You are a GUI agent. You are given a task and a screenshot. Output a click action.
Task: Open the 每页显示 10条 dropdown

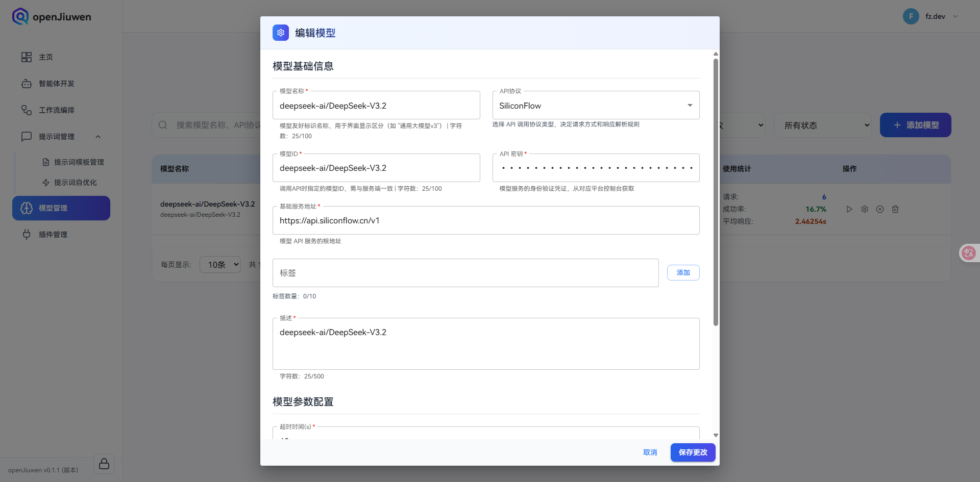pos(220,265)
